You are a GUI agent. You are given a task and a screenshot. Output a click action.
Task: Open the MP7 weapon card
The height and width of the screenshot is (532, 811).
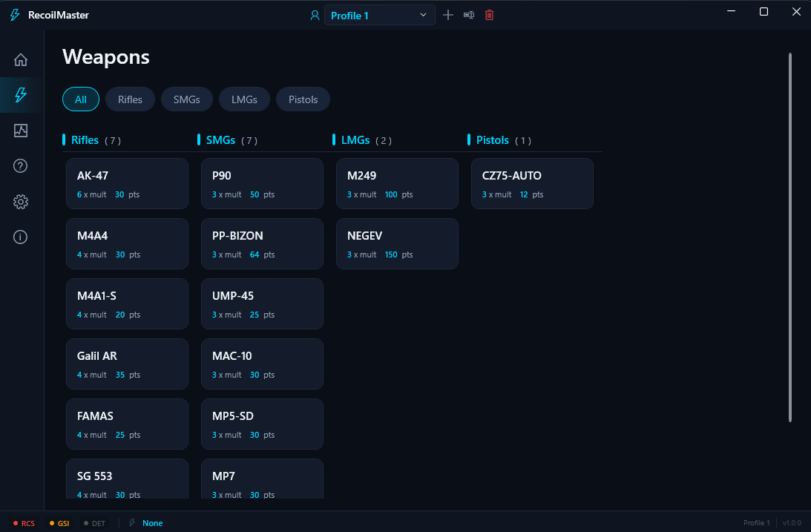(x=262, y=479)
